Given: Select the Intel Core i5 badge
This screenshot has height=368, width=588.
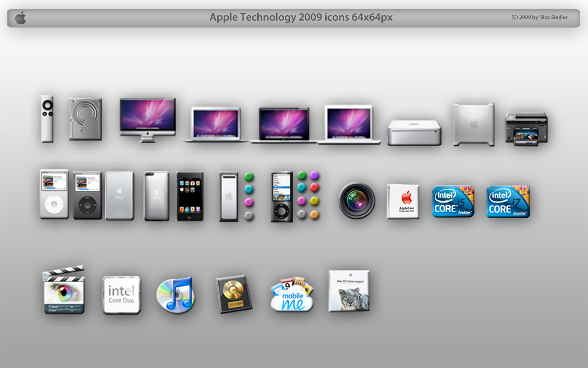Looking at the screenshot, I should coord(453,201).
